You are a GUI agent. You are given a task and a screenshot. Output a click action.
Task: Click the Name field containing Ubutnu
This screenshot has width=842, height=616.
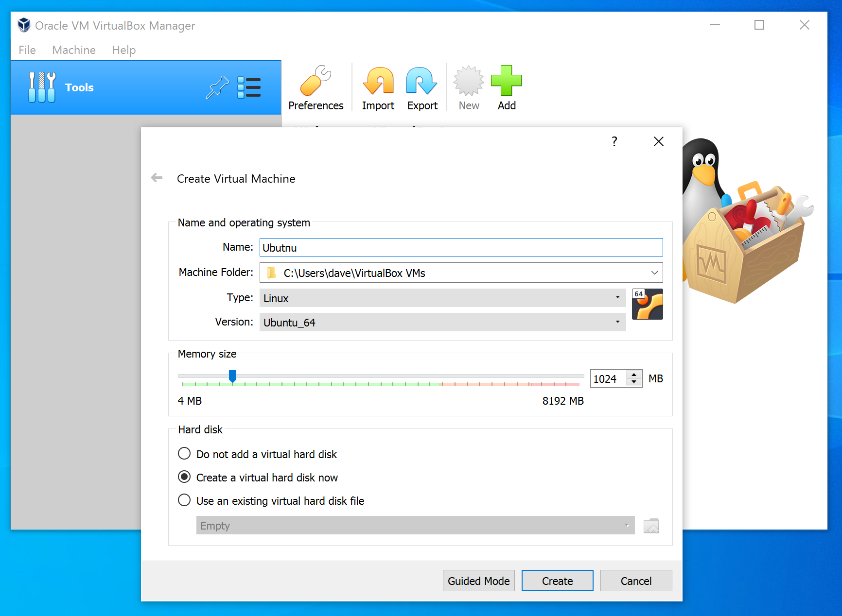[461, 247]
